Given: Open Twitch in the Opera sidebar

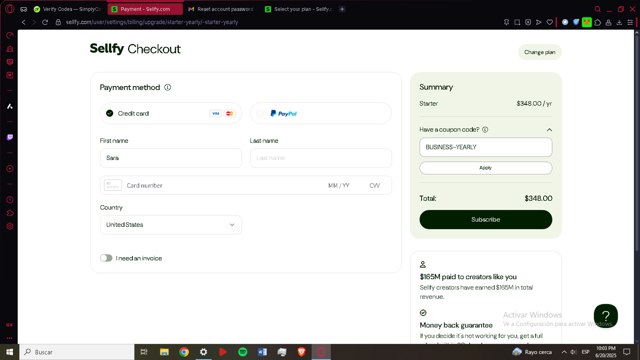Looking at the screenshot, I should (10, 137).
